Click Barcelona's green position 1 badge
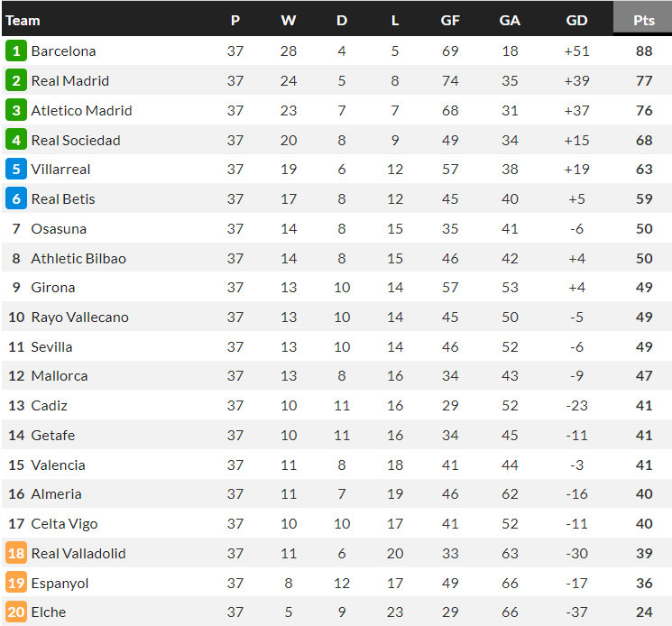Screen dimensions: 672x626 pos(15,51)
